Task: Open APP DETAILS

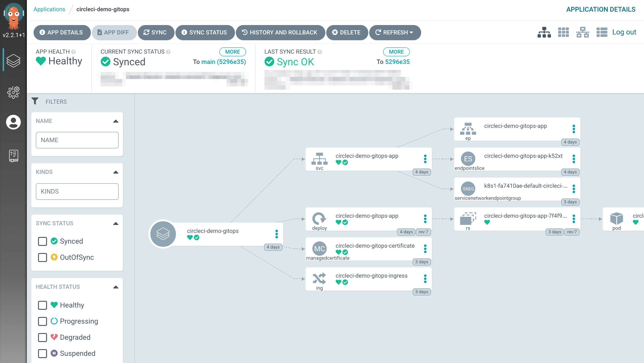Action: tap(62, 32)
